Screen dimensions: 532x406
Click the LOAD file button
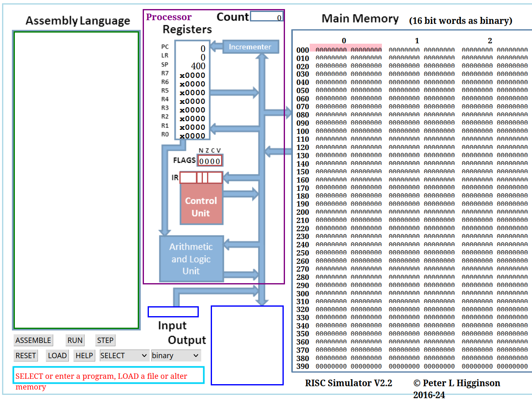pyautogui.click(x=57, y=355)
